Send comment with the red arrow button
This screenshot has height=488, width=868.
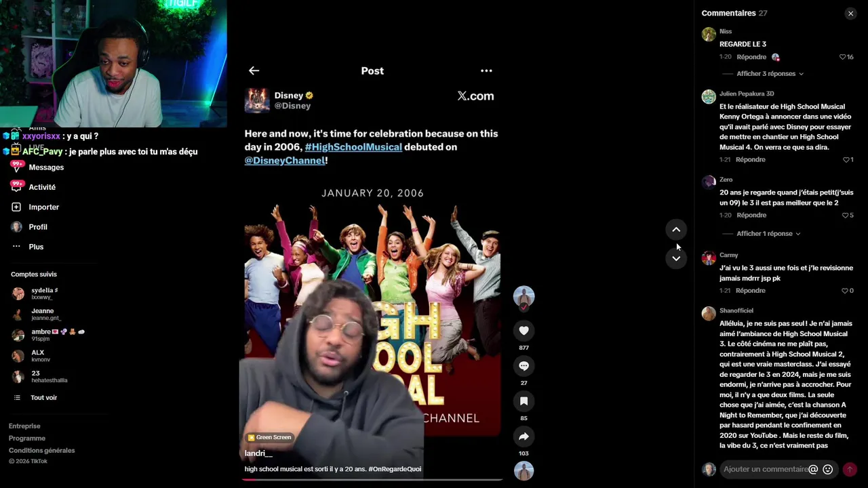click(850, 469)
